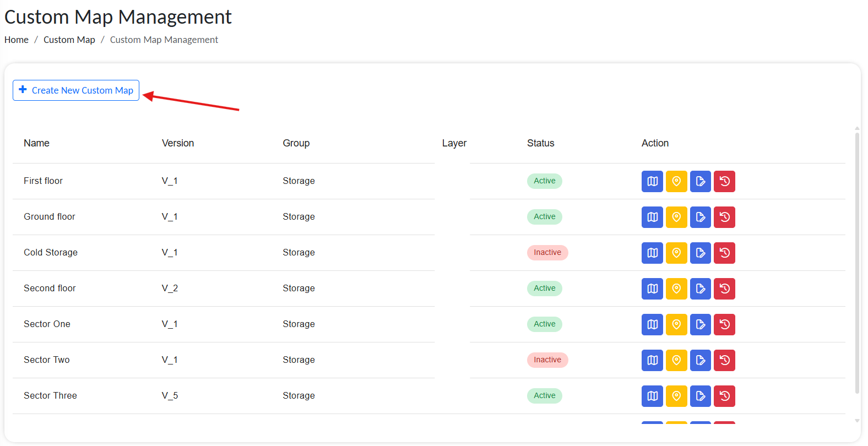This screenshot has height=446, width=868.
Task: Edit the Cold Storage map entry
Action: 701,253
